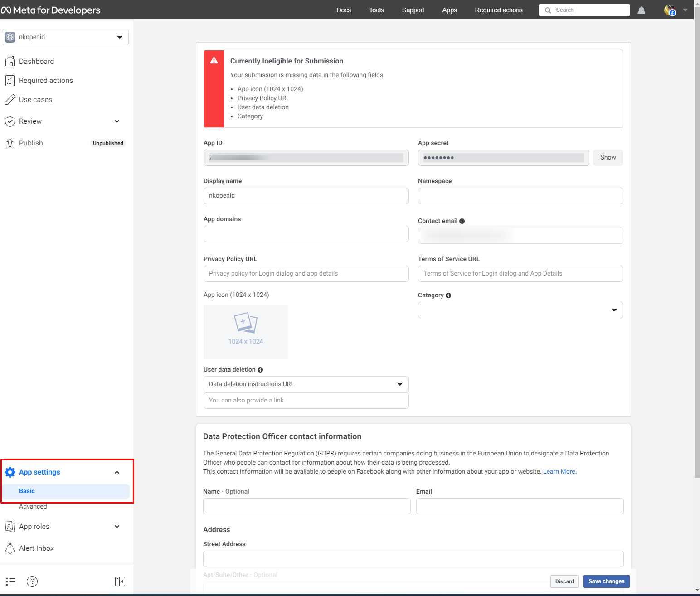Go to Apps in the top bar
This screenshot has width=700, height=596.
[450, 10]
